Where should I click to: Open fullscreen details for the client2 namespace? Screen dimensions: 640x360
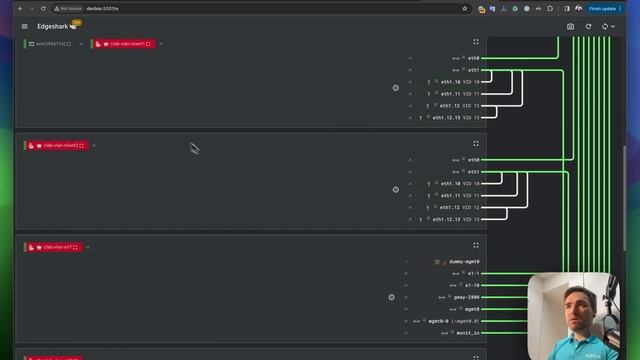[x=476, y=144]
